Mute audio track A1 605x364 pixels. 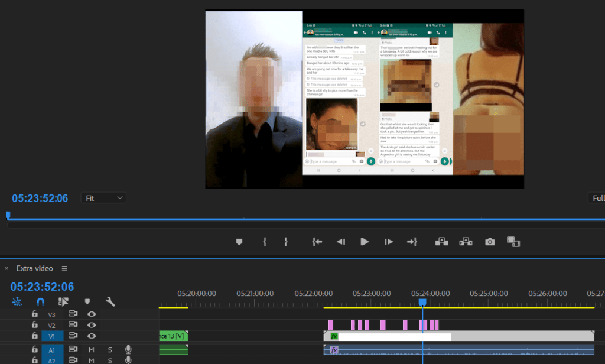point(92,350)
